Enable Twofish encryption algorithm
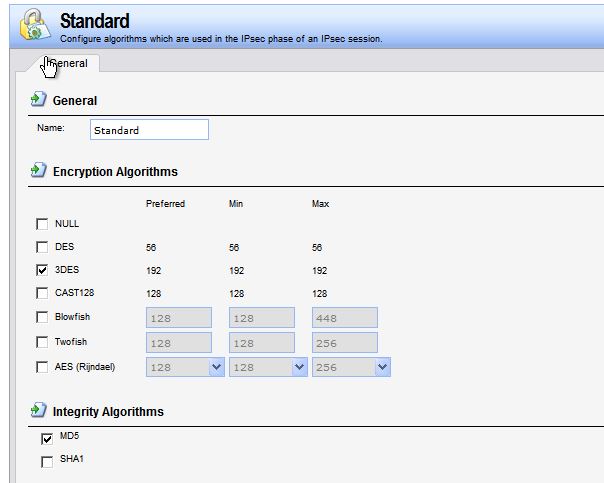 click(x=42, y=341)
